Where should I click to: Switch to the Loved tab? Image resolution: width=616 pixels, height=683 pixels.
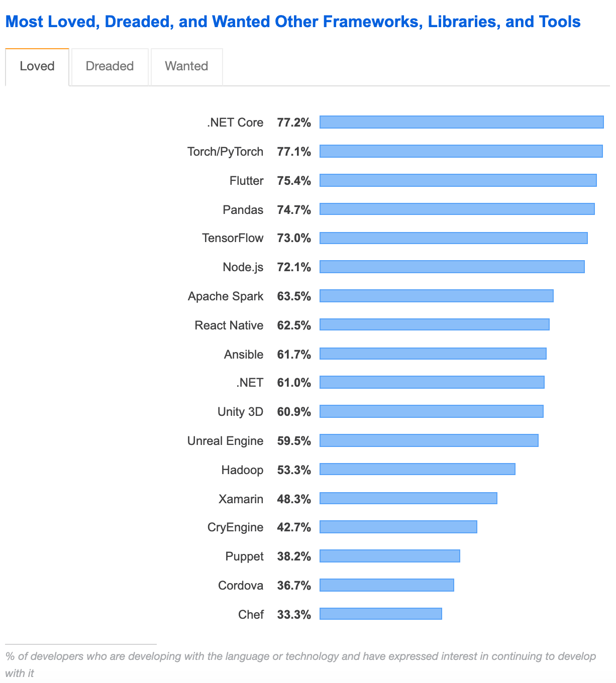(37, 66)
